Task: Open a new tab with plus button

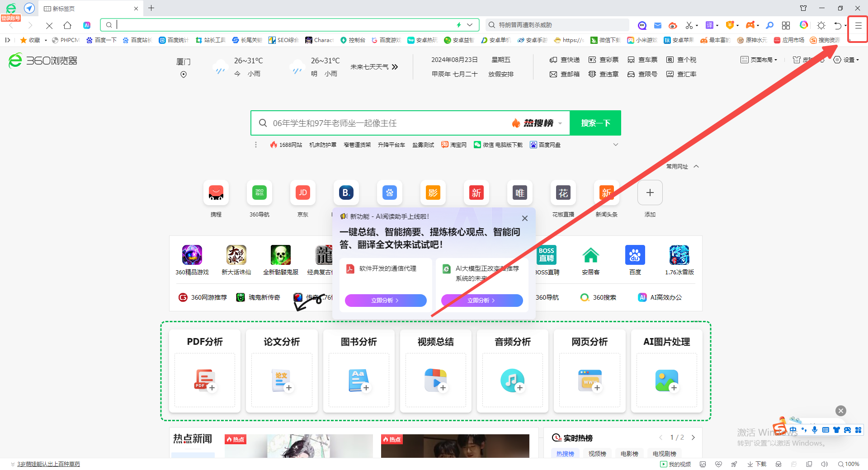Action: tap(151, 8)
